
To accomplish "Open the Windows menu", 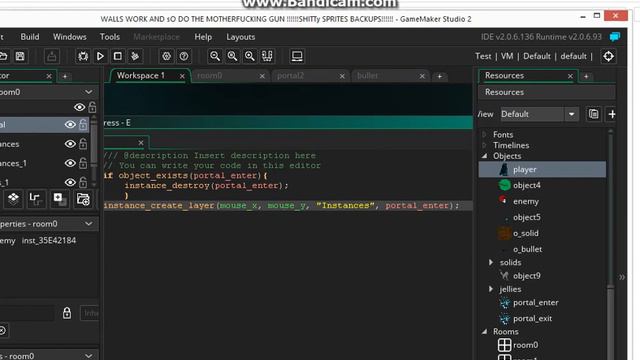I will point(70,37).
